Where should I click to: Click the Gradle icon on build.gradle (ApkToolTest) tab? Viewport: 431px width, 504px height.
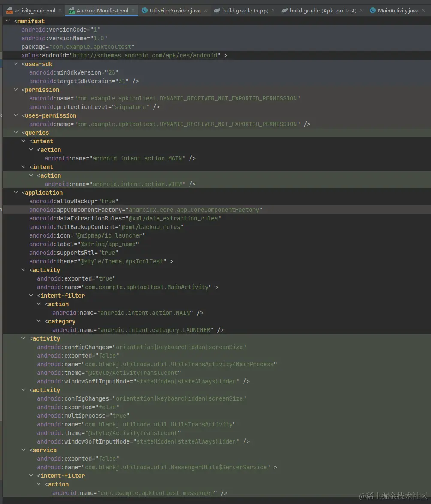point(284,11)
